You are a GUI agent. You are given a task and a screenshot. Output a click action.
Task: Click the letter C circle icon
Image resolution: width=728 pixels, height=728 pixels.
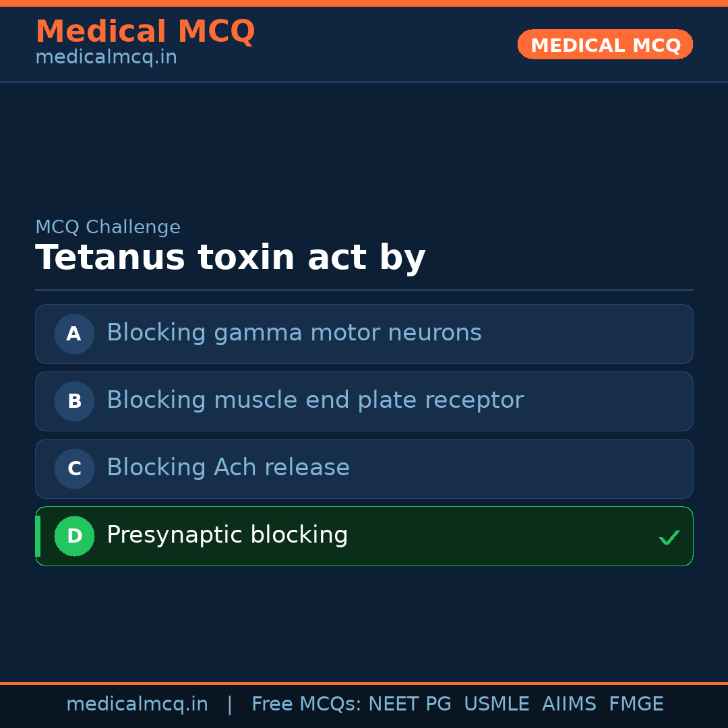pos(74,468)
